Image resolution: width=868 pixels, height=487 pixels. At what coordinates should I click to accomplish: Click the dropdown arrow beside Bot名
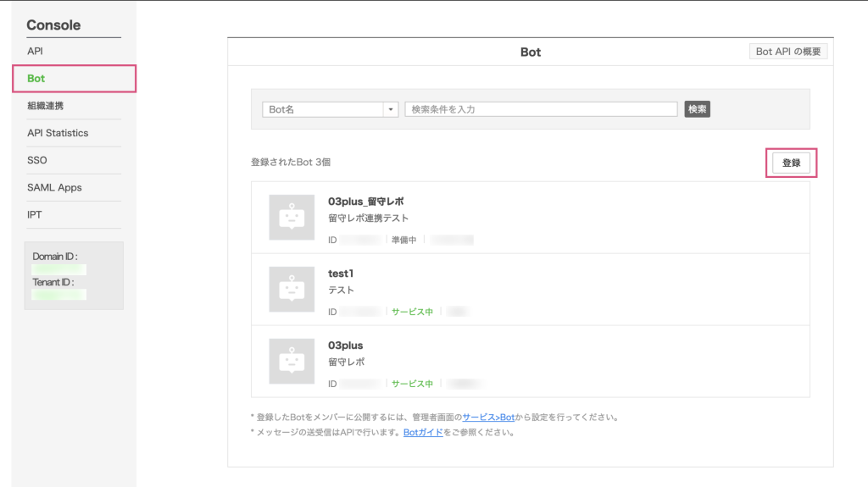pyautogui.click(x=391, y=109)
